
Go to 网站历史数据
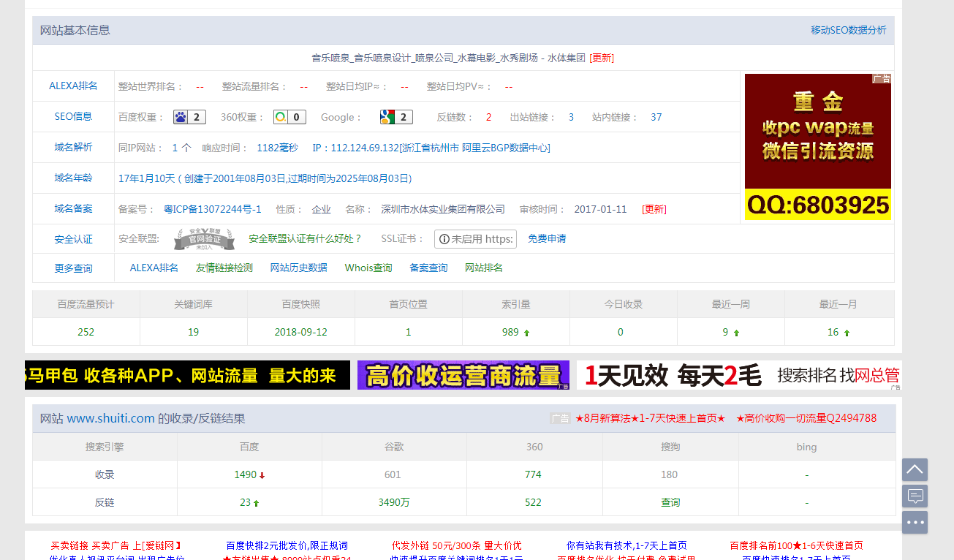[x=298, y=268]
